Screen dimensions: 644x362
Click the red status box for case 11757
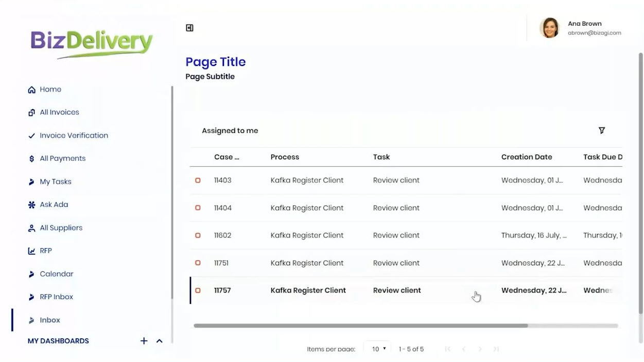tap(198, 290)
